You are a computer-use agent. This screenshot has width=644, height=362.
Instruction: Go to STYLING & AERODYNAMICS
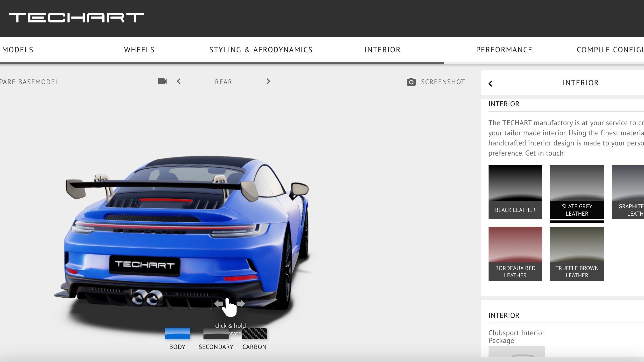pos(261,49)
